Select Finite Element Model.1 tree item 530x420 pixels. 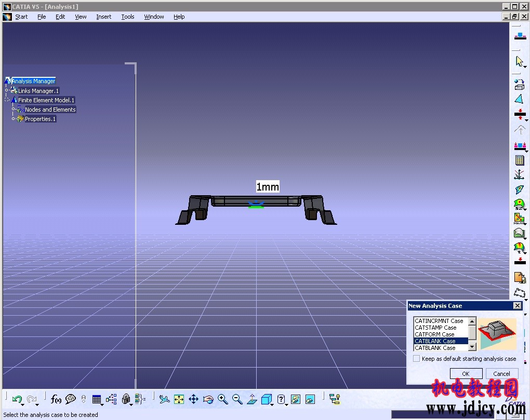[46, 100]
